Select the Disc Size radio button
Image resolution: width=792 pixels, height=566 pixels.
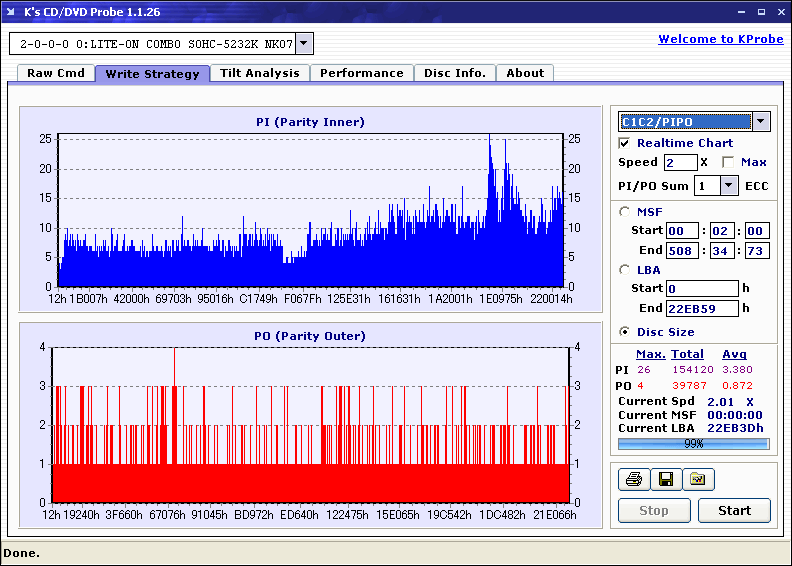click(x=625, y=332)
